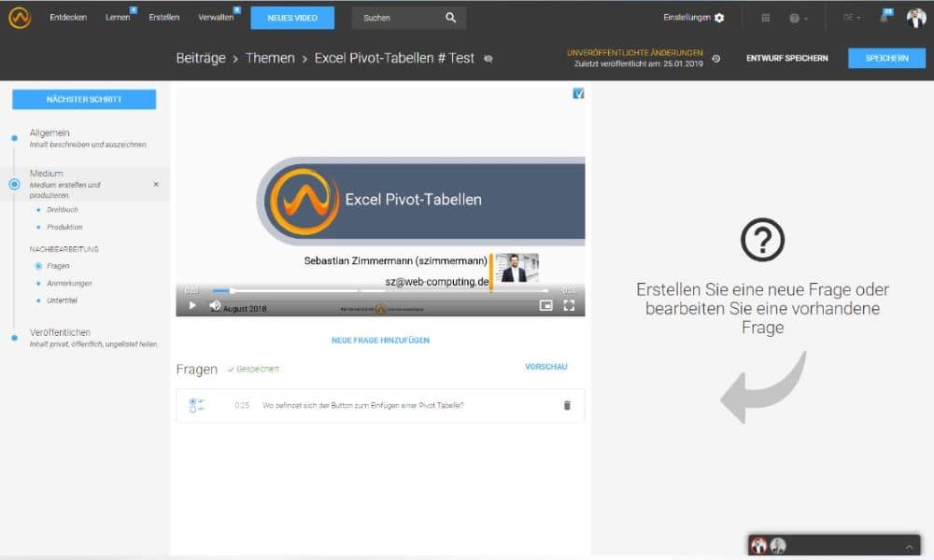Click the first avatar in chat widget
The image size is (934, 560).
click(758, 545)
